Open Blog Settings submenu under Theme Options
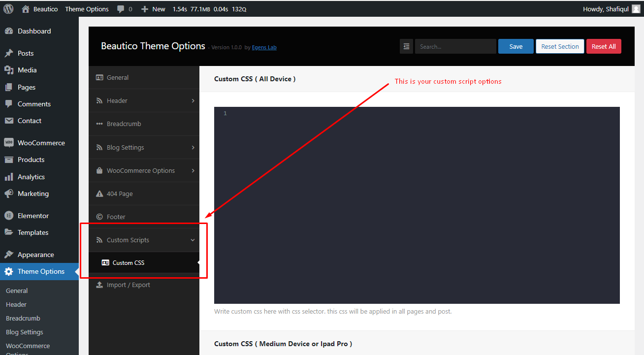This screenshot has height=355, width=644. (x=25, y=332)
